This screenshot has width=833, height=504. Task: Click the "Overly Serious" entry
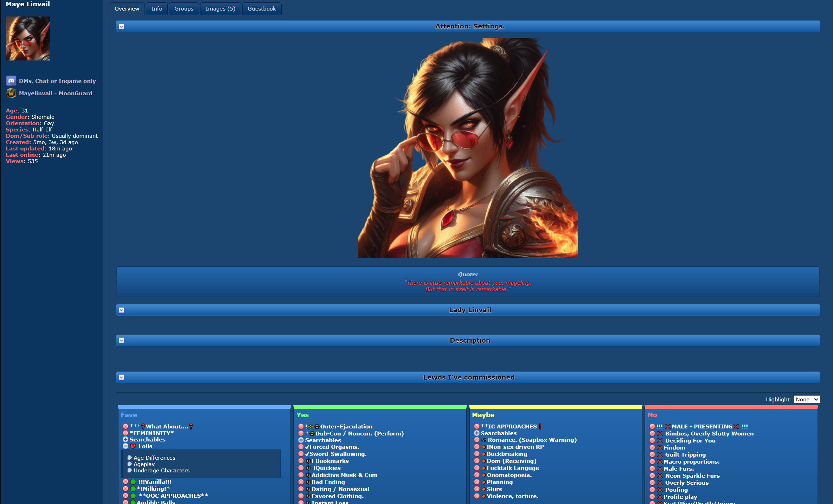(x=687, y=483)
